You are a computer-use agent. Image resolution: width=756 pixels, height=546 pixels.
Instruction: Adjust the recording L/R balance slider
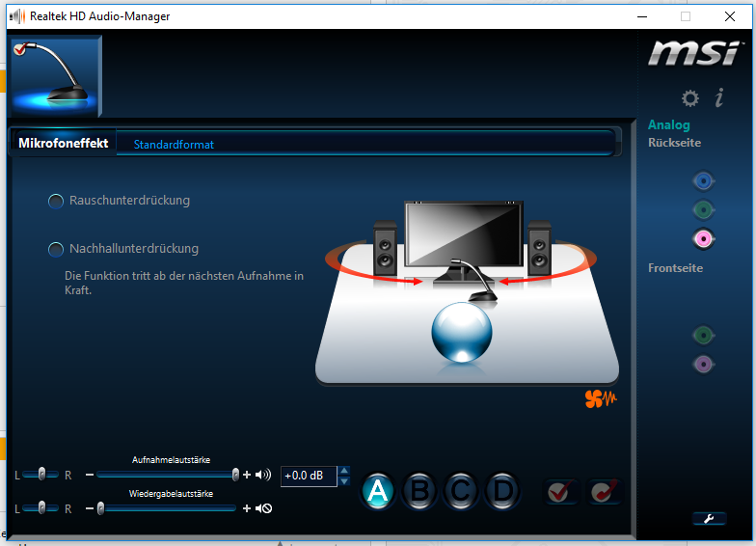coord(40,475)
